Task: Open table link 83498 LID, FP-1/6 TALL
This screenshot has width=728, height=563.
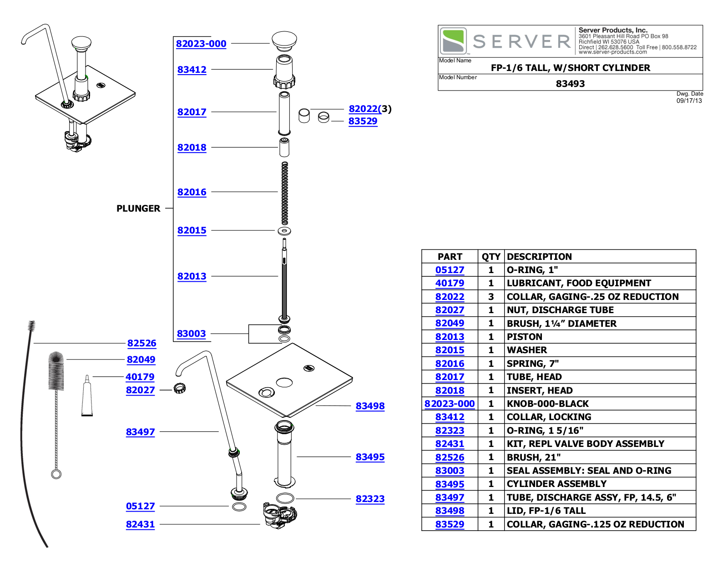Action: tap(450, 511)
